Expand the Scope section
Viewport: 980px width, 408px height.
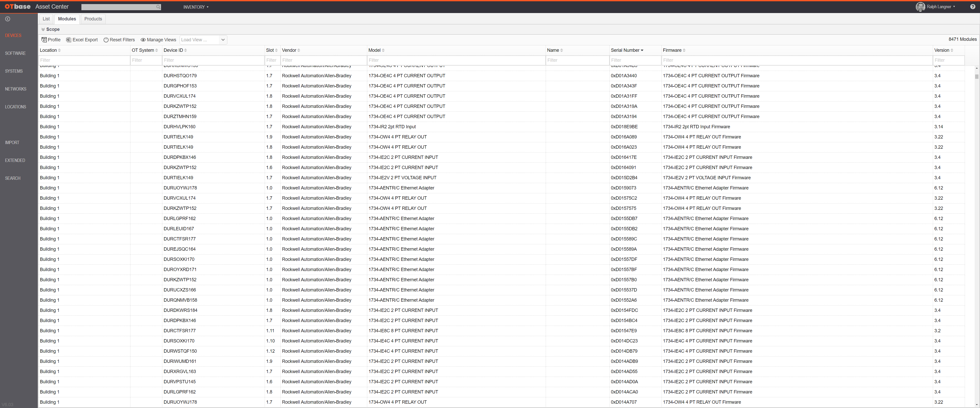50,29
